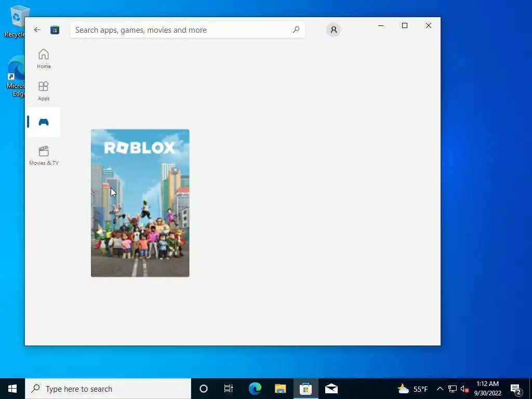Open the user account profile icon
This screenshot has height=399, width=532.
click(334, 30)
